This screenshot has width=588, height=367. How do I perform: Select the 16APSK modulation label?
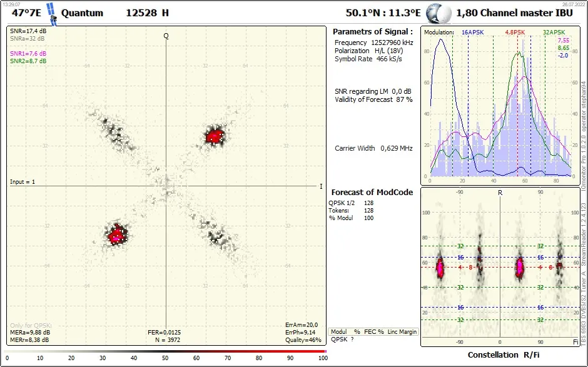472,33
